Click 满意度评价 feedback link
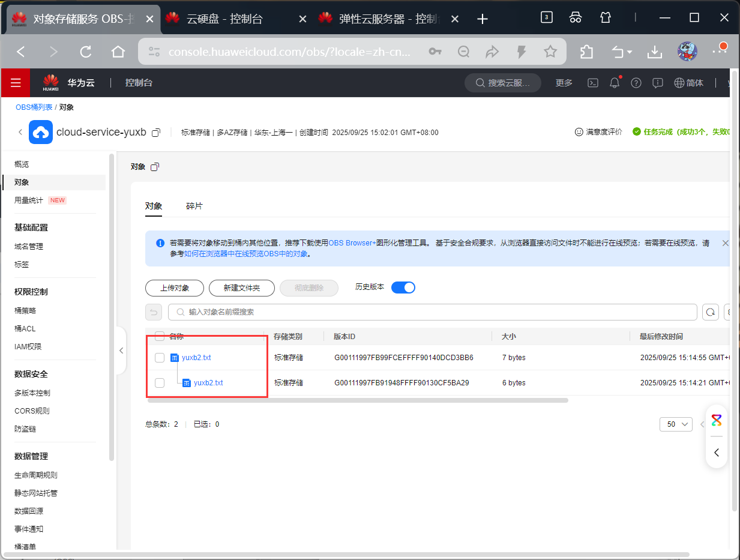This screenshot has width=740, height=560. 598,132
